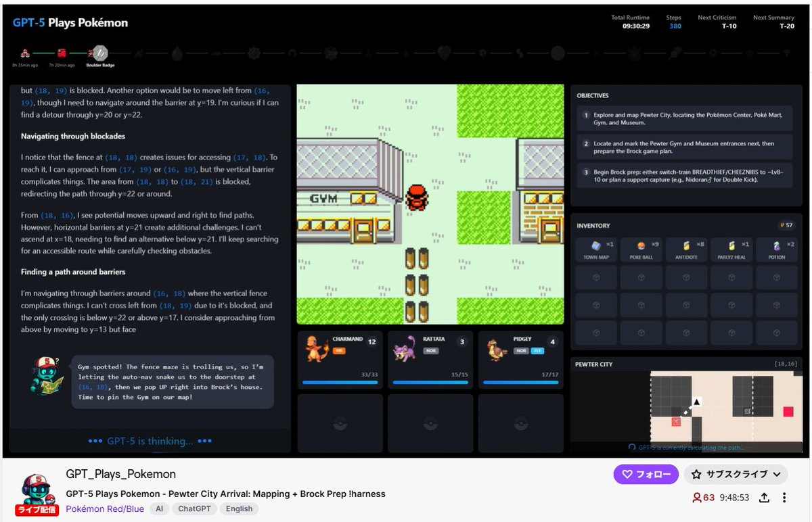Image resolution: width=812 pixels, height=522 pixels.
Task: Click the robot mascot holding a map
Action: [x=47, y=376]
